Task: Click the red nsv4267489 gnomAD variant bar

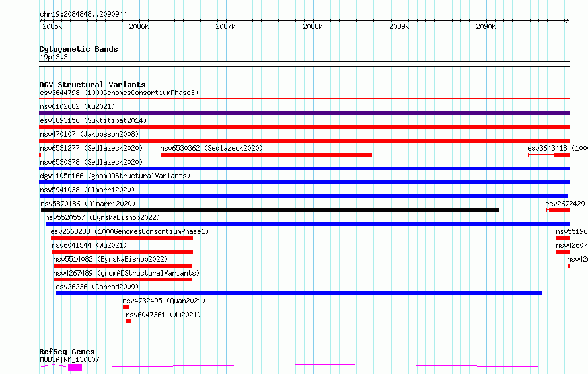Action: [x=123, y=280]
